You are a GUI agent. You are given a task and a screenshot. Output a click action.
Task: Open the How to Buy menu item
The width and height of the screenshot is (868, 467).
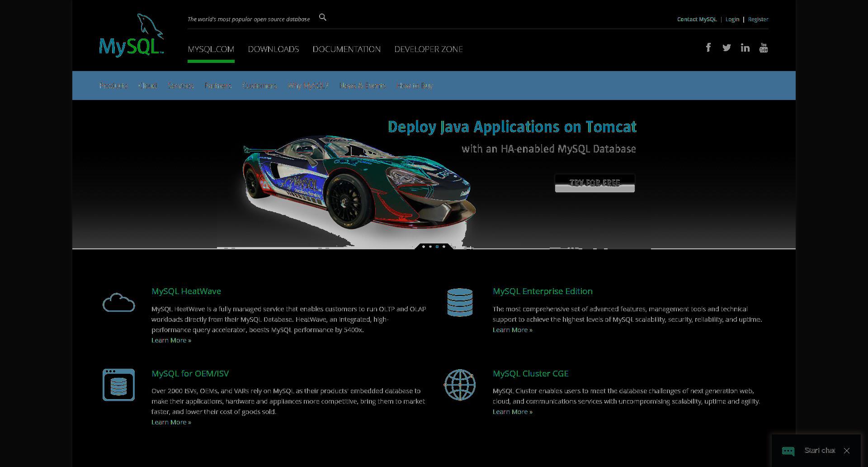[415, 86]
